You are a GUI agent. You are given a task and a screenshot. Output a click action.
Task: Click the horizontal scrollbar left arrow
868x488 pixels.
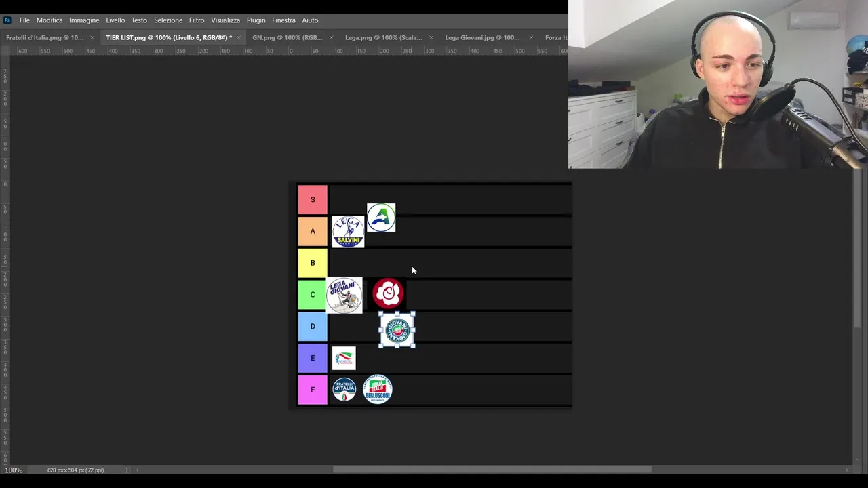point(138,470)
